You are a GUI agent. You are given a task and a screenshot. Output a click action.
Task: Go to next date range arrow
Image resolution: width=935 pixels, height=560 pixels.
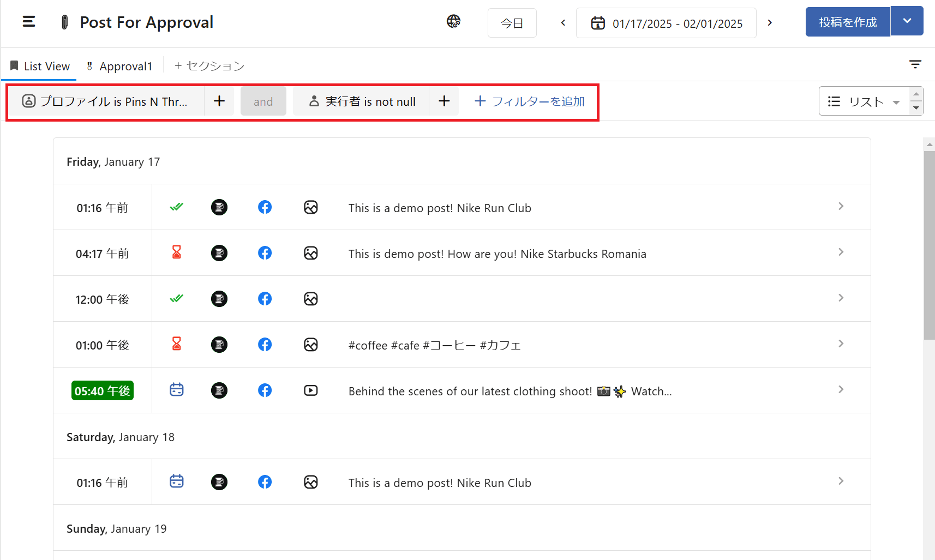click(x=770, y=23)
